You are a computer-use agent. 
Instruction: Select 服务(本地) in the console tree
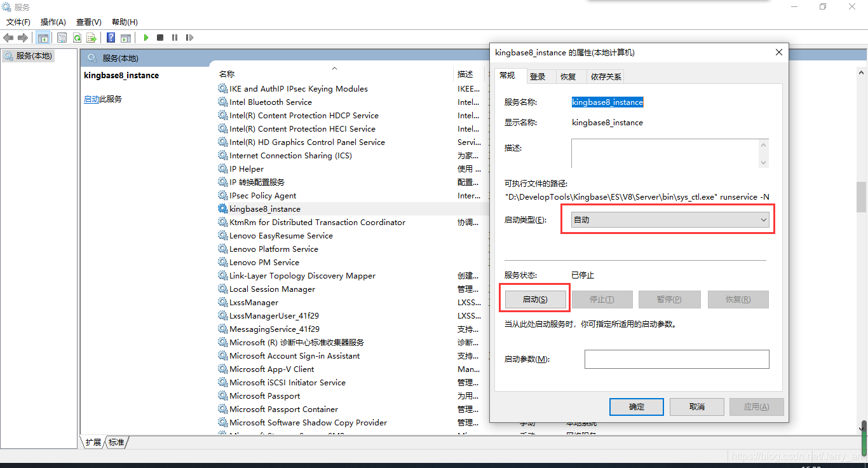[x=29, y=56]
